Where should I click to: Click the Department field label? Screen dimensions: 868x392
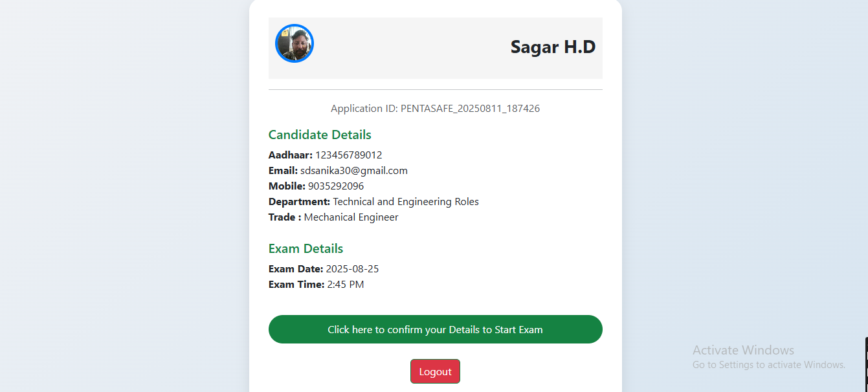click(x=299, y=202)
